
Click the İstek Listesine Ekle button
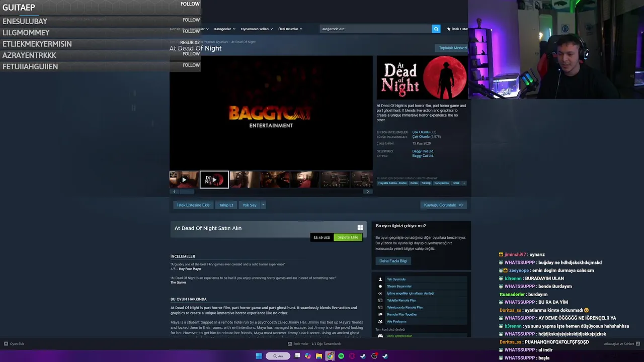point(193,205)
